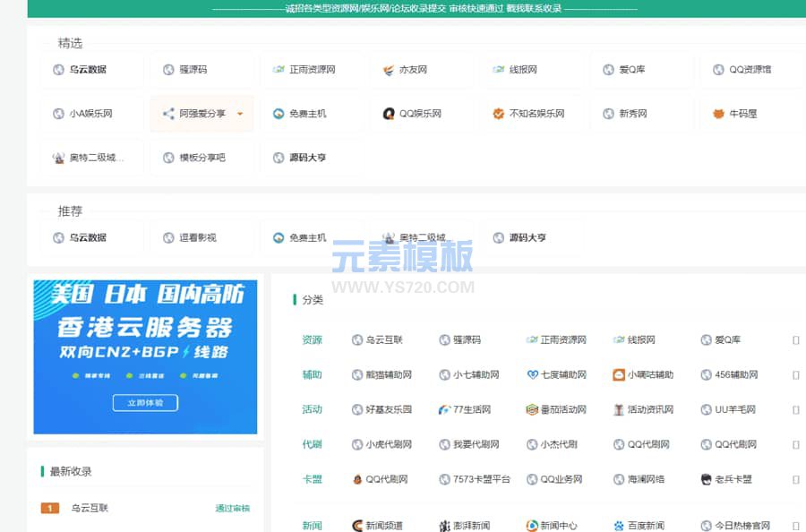Screen dimensions: 806x532
Task: Click the black Q icon beside QQ娱乐网
Action: pyautogui.click(x=389, y=114)
